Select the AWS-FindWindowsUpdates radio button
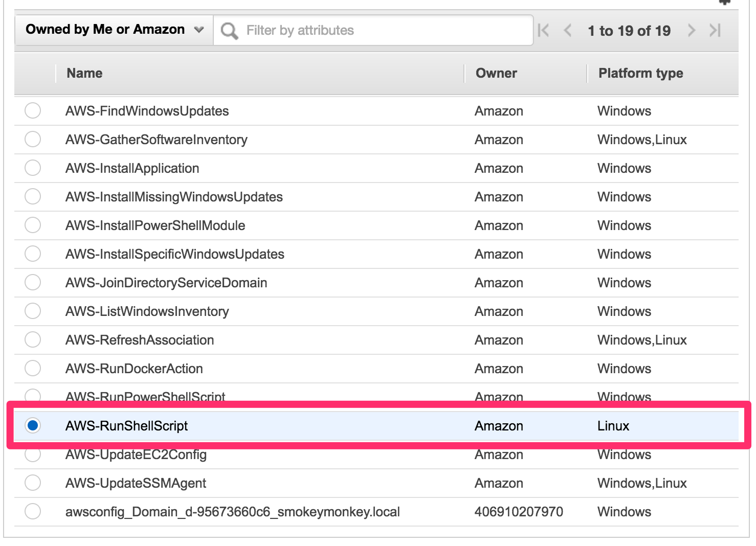The height and width of the screenshot is (546, 756). point(33,111)
